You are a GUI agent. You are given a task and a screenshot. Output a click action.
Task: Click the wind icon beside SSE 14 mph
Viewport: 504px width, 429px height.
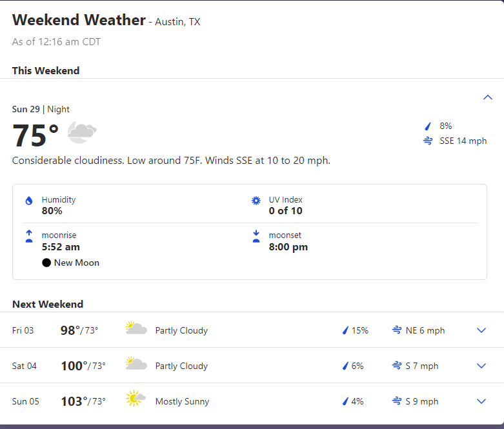[427, 141]
